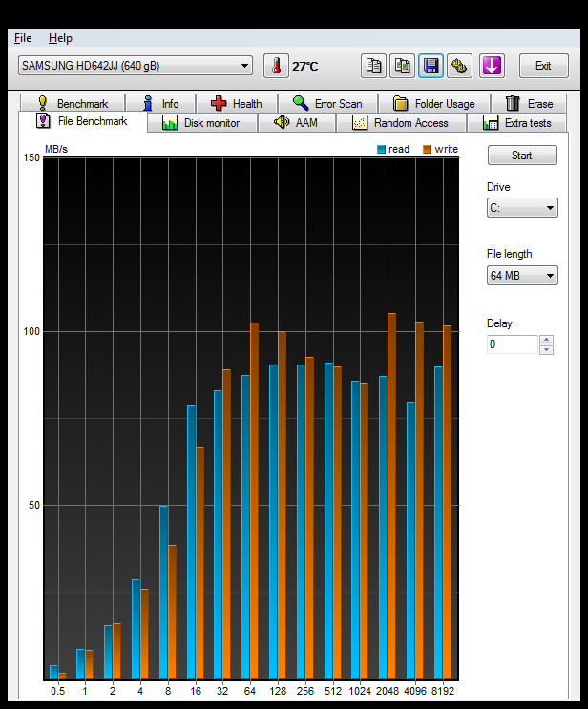Open the File menu
588x709 pixels.
click(x=23, y=38)
